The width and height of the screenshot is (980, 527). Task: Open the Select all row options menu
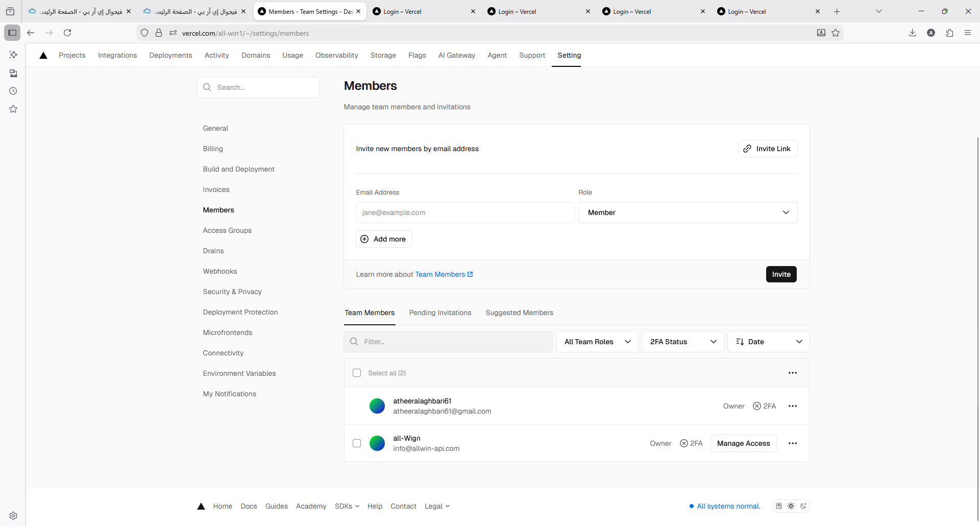click(792, 373)
